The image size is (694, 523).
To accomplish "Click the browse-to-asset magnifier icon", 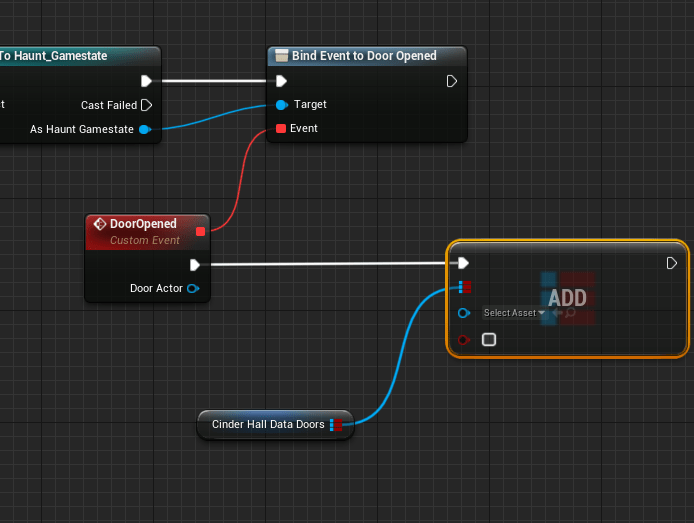I will pos(570,313).
